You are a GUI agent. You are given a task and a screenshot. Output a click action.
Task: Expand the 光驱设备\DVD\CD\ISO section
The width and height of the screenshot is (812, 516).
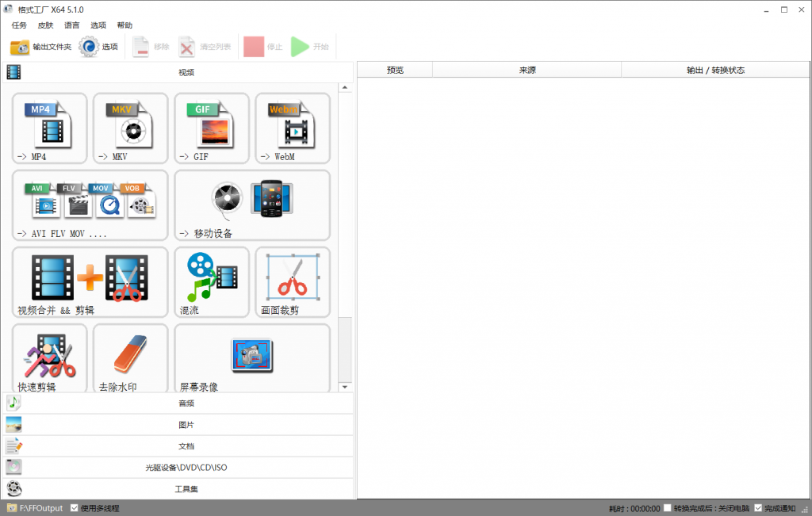[x=186, y=468]
